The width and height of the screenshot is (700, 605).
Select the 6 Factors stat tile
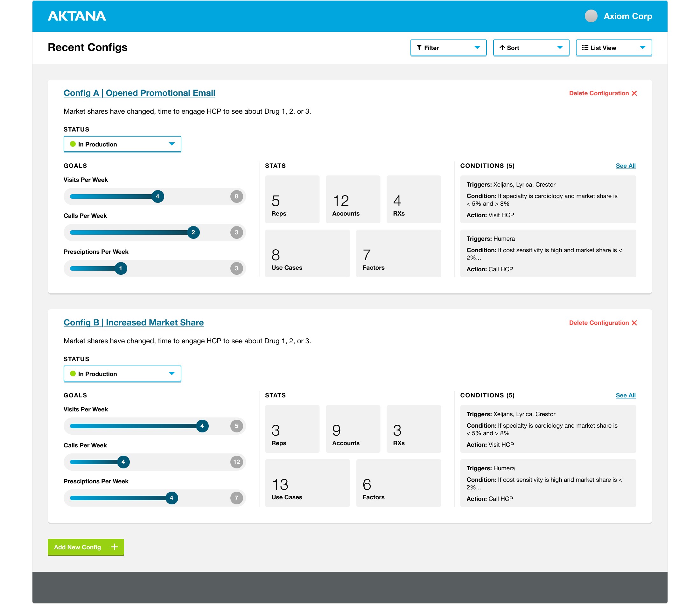point(399,483)
